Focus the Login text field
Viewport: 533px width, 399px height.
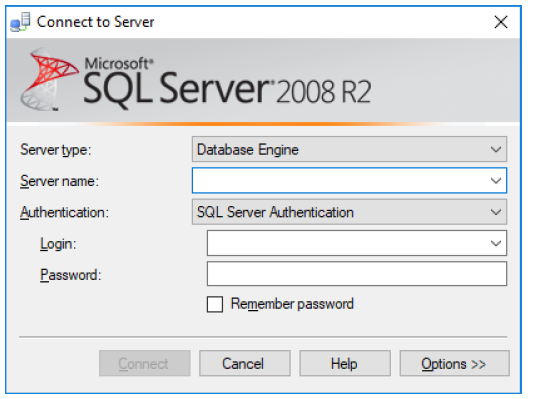pos(347,243)
